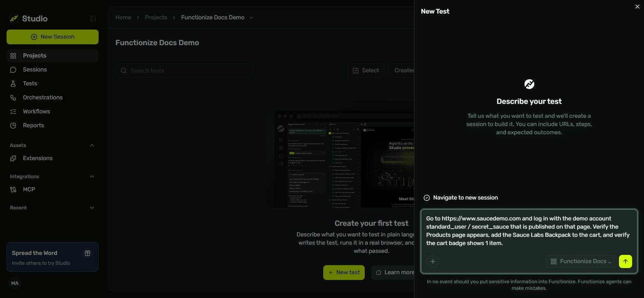Close the New Test panel
644x298 pixels.
pos(637,7)
